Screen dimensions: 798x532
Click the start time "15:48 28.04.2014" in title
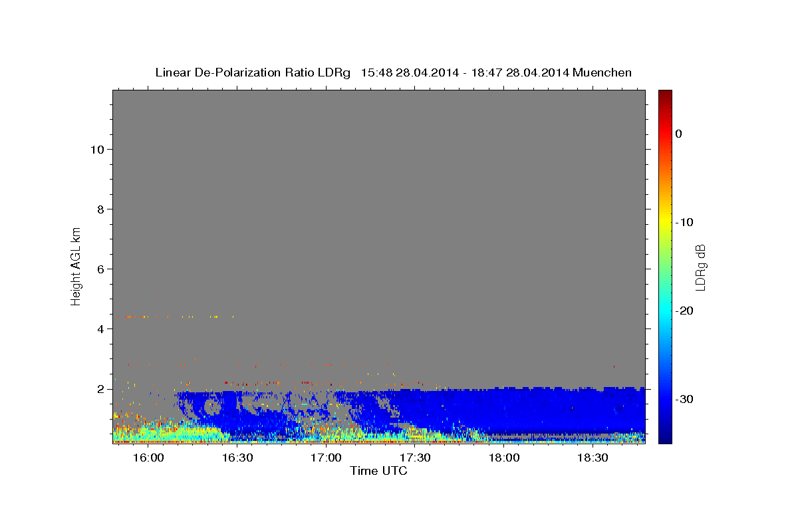[410, 72]
